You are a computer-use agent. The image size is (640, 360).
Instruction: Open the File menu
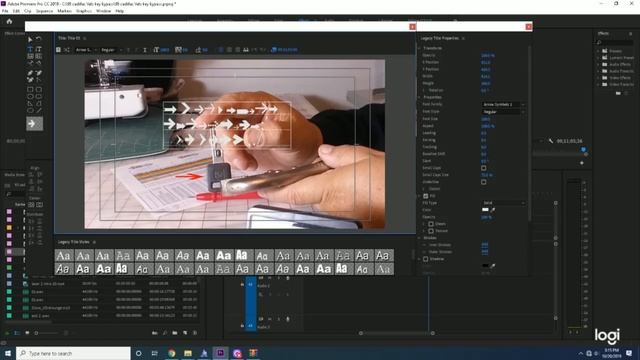[x=5, y=11]
